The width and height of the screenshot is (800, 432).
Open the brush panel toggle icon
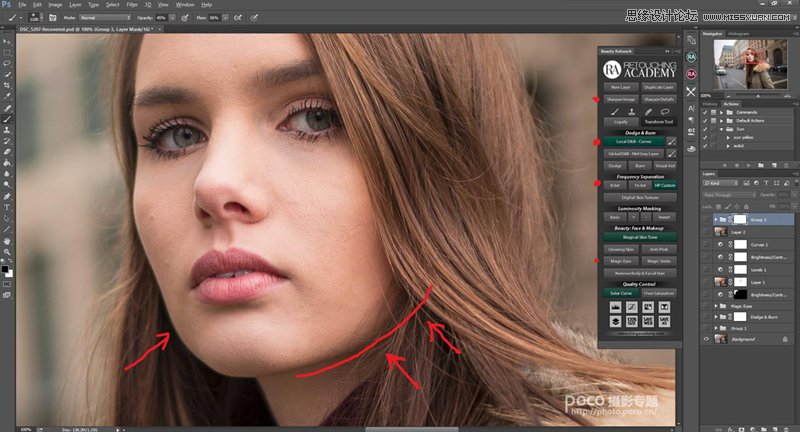(51, 18)
